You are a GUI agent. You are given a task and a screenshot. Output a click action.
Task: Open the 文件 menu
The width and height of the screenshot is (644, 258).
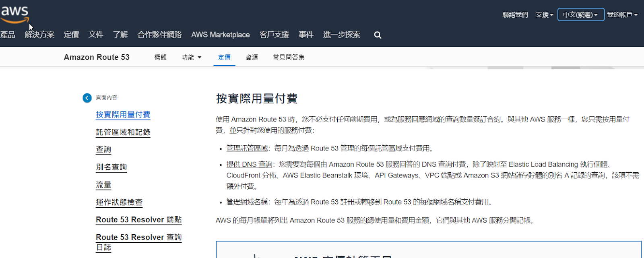tap(96, 35)
